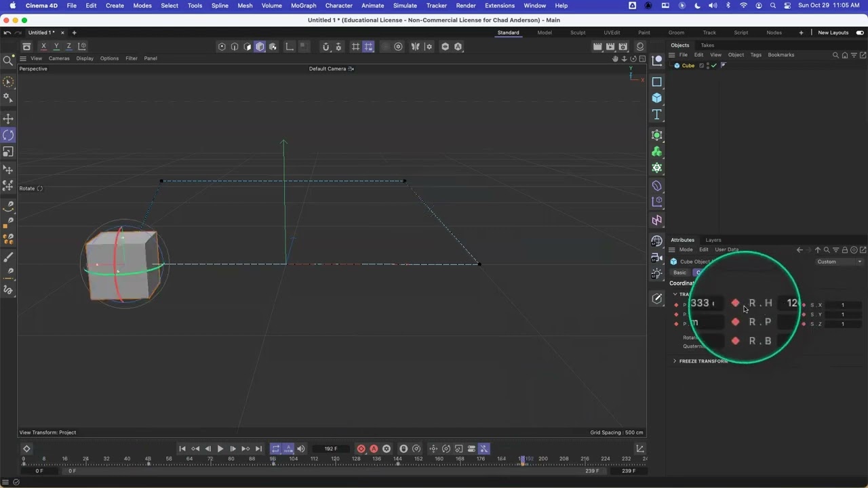Click User Data in Attributes manager
This screenshot has width=868, height=488.
[x=727, y=250]
